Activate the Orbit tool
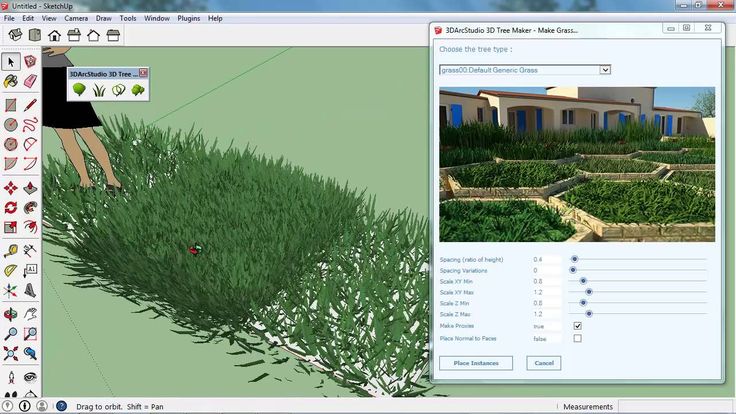Image resolution: width=736 pixels, height=414 pixels. 11,314
